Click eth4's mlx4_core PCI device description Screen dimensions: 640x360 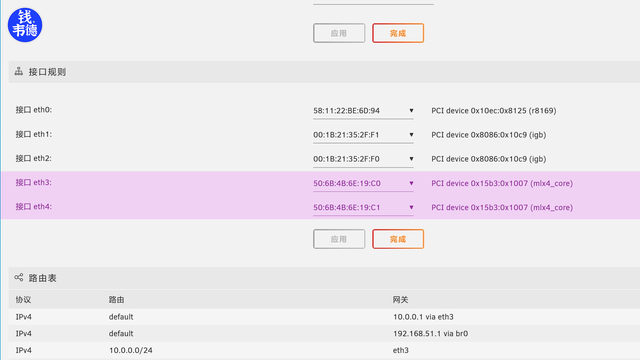point(502,207)
